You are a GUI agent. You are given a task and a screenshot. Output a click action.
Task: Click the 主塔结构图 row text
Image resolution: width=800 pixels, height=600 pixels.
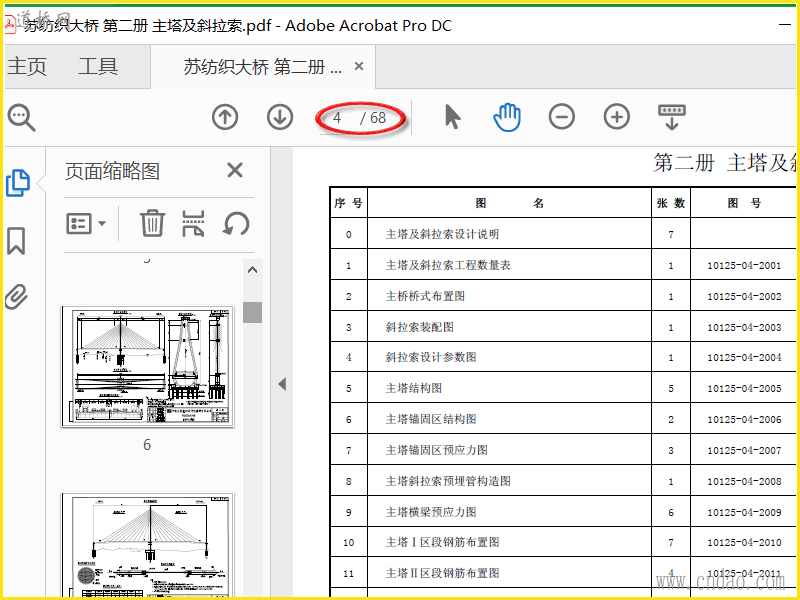pos(414,388)
